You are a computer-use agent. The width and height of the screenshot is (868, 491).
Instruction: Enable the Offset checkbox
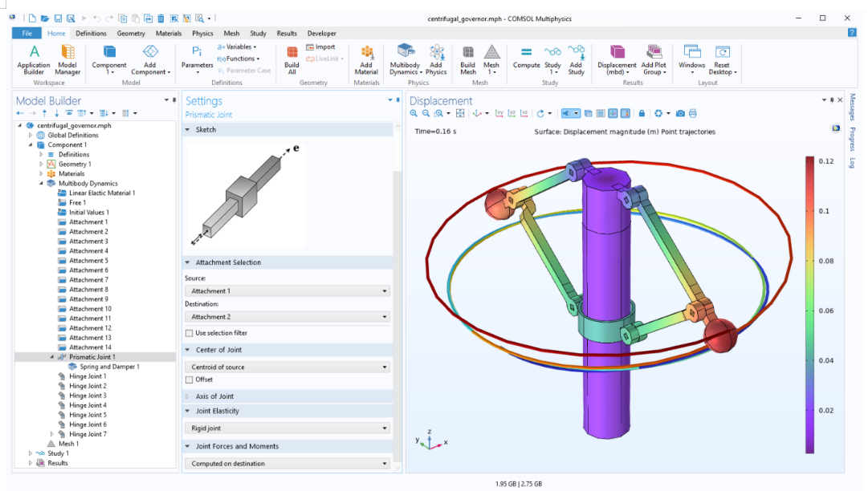(189, 379)
